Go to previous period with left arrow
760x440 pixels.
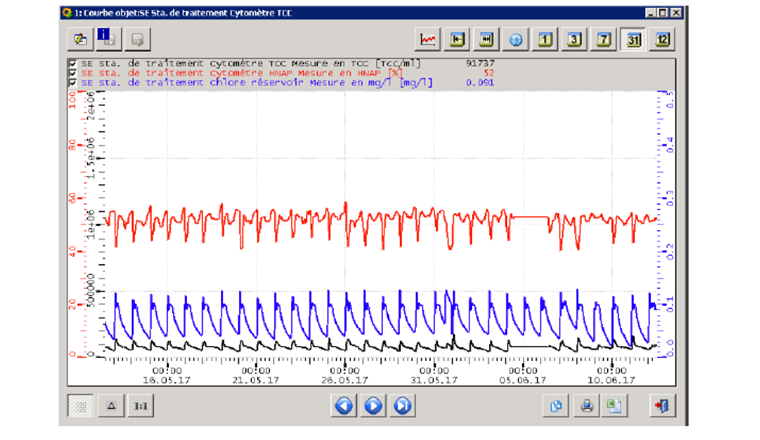(x=344, y=406)
